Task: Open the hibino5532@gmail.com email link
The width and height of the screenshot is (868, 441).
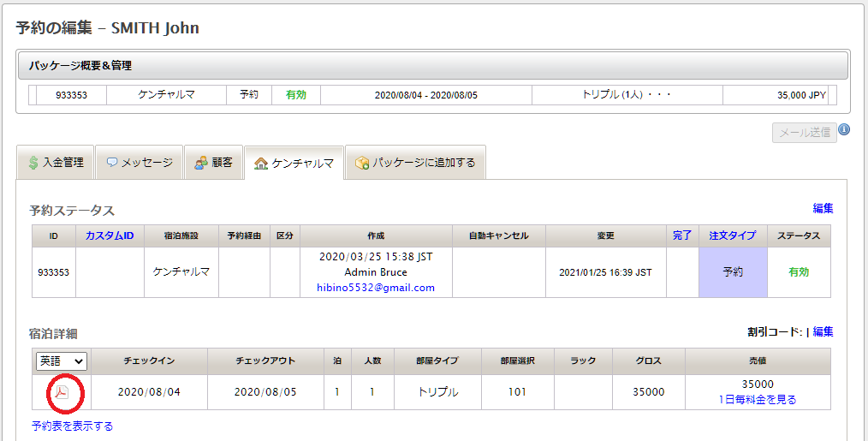Action: click(377, 288)
